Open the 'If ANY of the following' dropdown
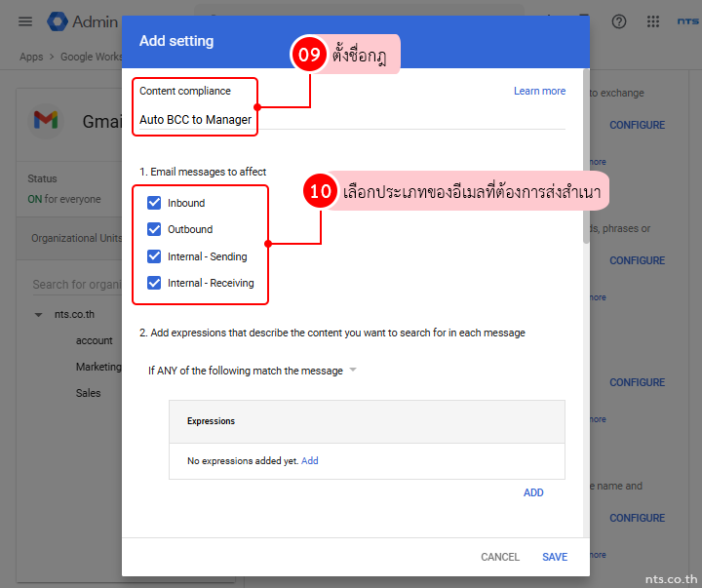 (253, 371)
